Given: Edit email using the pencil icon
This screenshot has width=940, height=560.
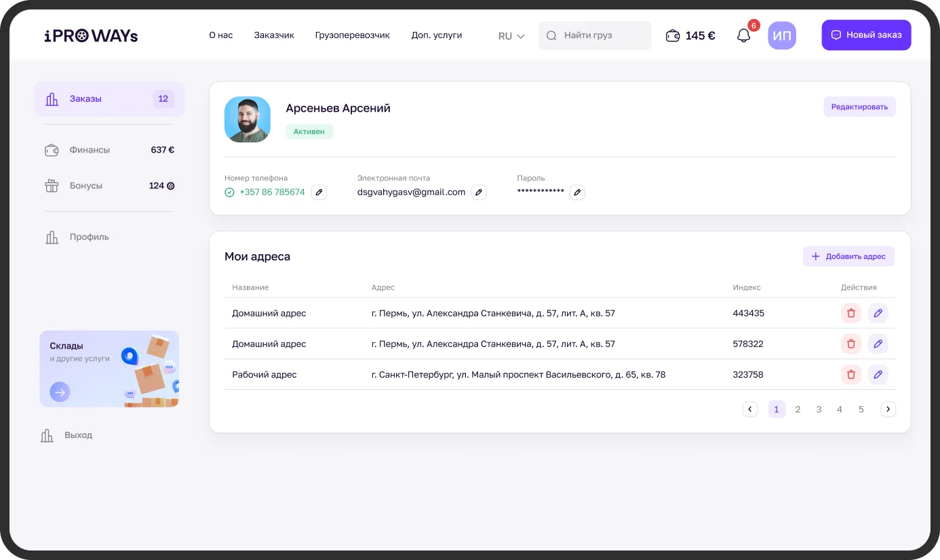Looking at the screenshot, I should (479, 193).
